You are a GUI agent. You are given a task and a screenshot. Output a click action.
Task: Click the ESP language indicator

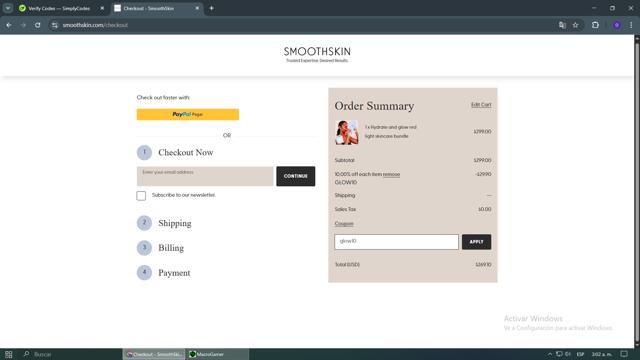[x=580, y=354]
